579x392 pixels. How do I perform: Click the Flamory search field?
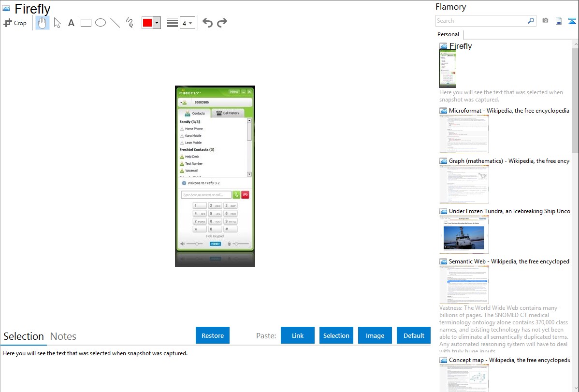(x=481, y=21)
